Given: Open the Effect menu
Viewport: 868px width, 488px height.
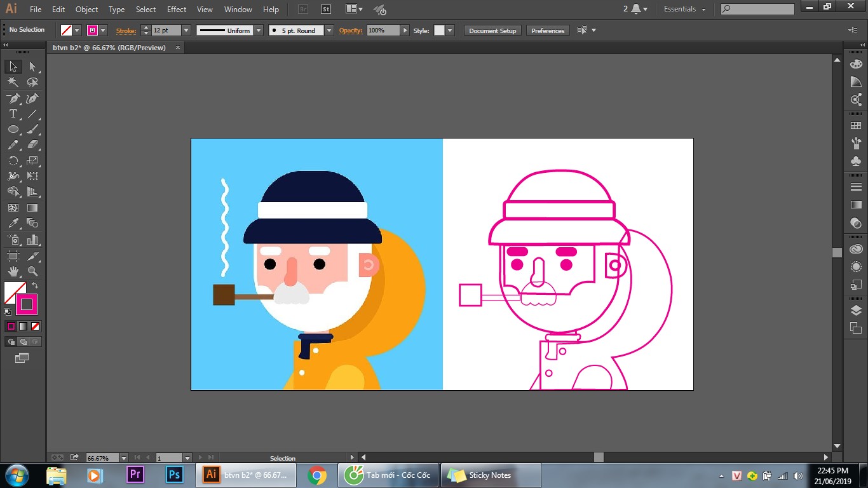Looking at the screenshot, I should coord(177,10).
